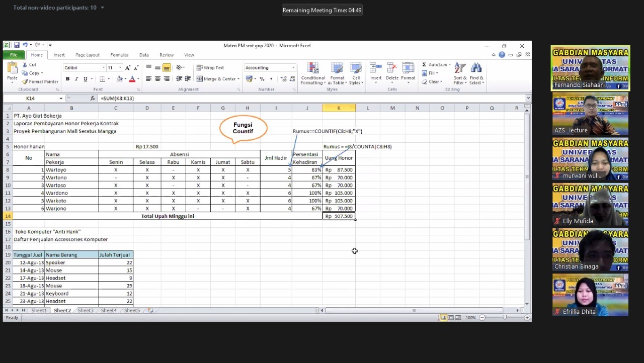Go to the Sheet3 worksheet tab
This screenshot has height=363, width=644.
tap(85, 311)
